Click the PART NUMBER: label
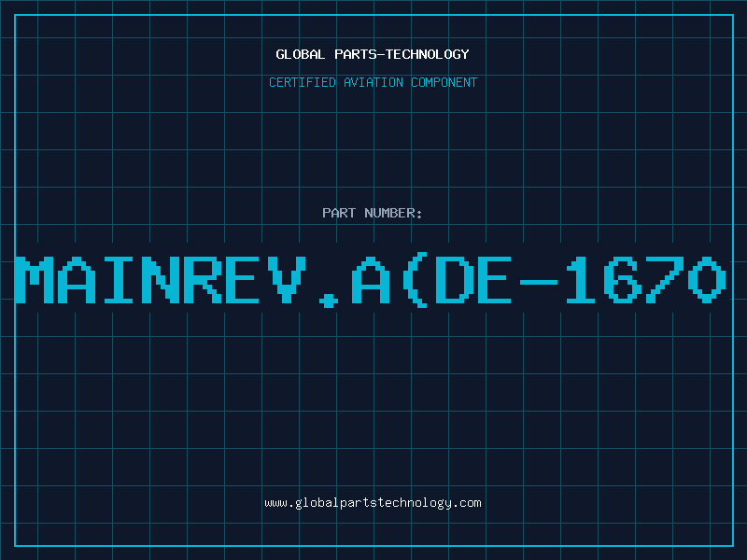The image size is (747, 560). click(x=373, y=213)
